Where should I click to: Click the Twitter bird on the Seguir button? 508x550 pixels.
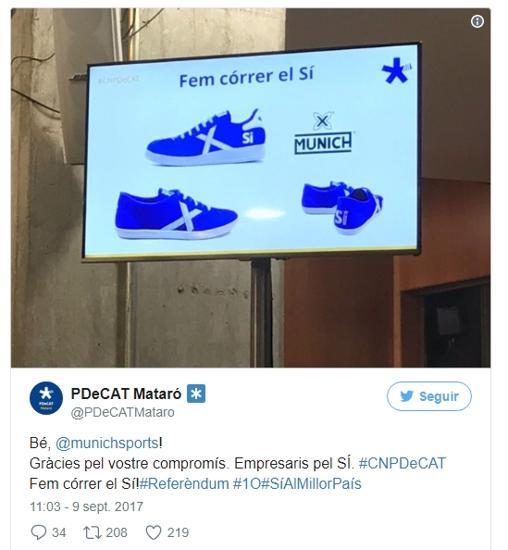pyautogui.click(x=407, y=396)
